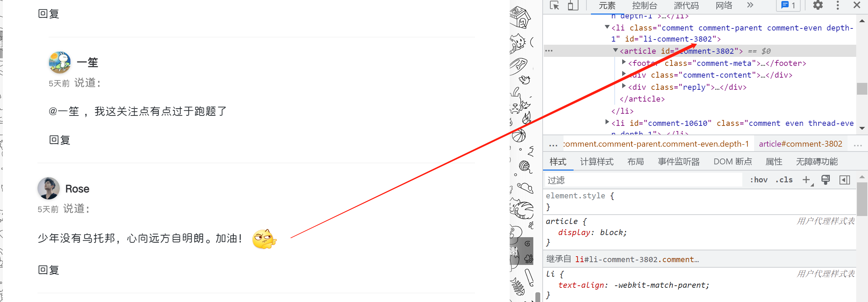Toggle the device toolbar icon
Viewport: 868px width, 302px height.
click(573, 5)
